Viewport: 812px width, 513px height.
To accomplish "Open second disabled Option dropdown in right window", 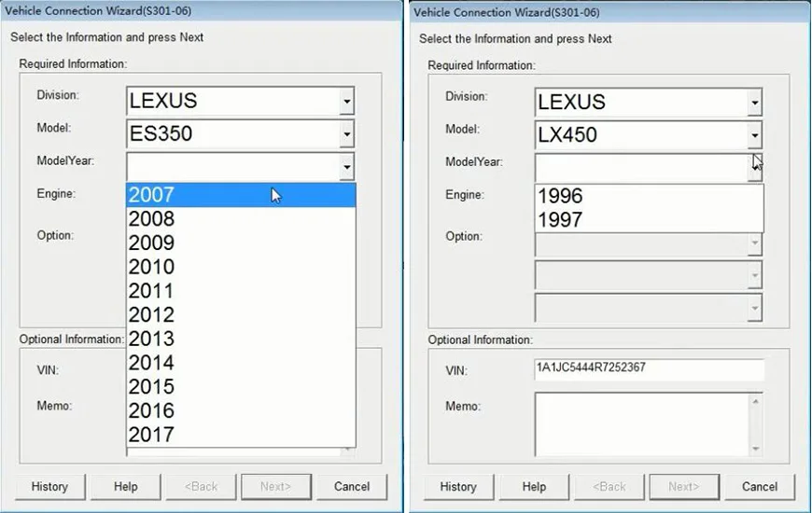I will click(x=754, y=275).
